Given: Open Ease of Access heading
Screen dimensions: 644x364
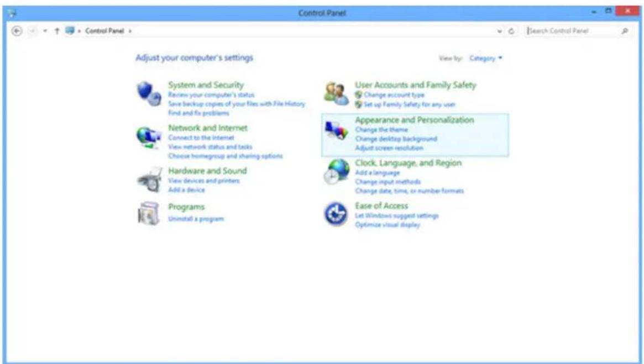Looking at the screenshot, I should (381, 205).
